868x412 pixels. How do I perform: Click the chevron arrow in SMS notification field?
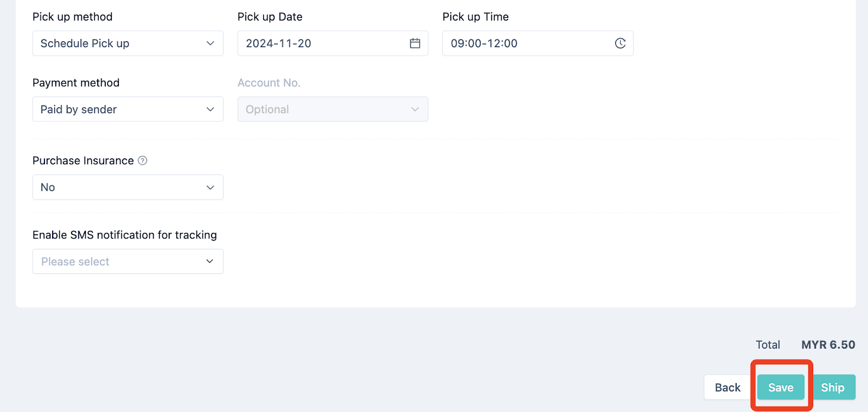210,261
